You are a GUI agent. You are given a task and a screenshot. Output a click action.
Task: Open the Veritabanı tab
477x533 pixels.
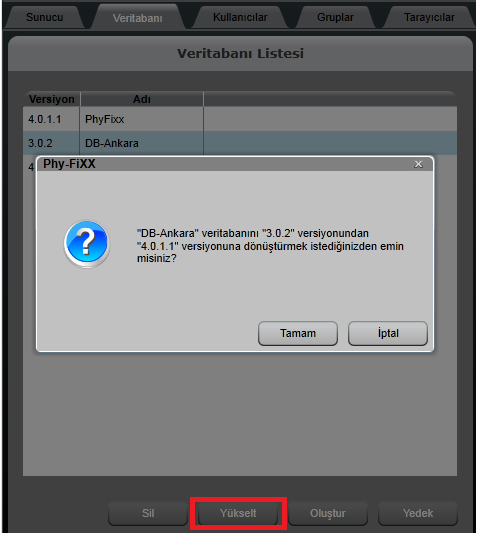[138, 18]
